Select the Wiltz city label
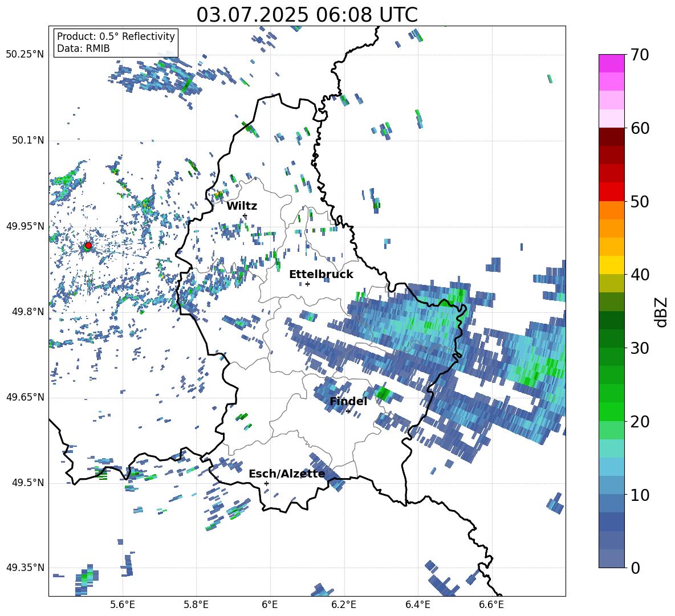The width and height of the screenshot is (675, 616). click(x=242, y=206)
